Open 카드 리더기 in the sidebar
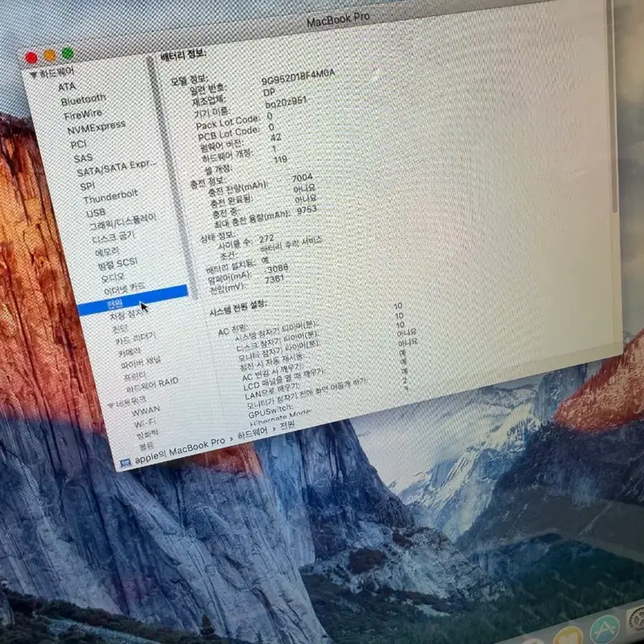 135,337
